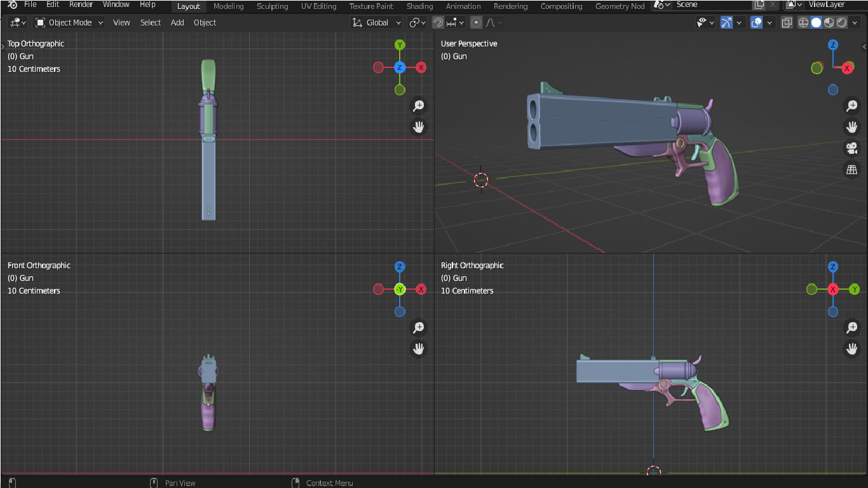The image size is (868, 488).
Task: Toggle proportional editing button
Action: [476, 23]
